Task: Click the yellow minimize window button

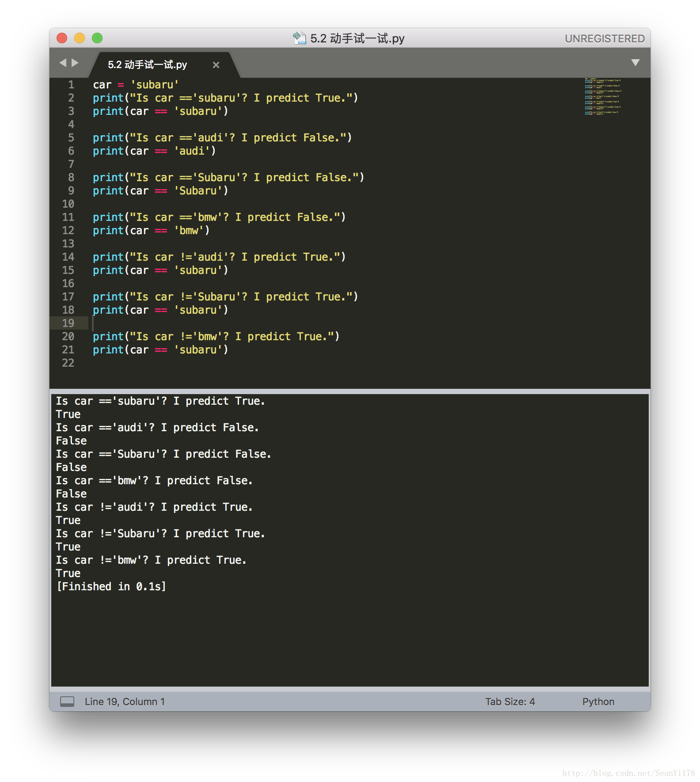Action: click(80, 38)
